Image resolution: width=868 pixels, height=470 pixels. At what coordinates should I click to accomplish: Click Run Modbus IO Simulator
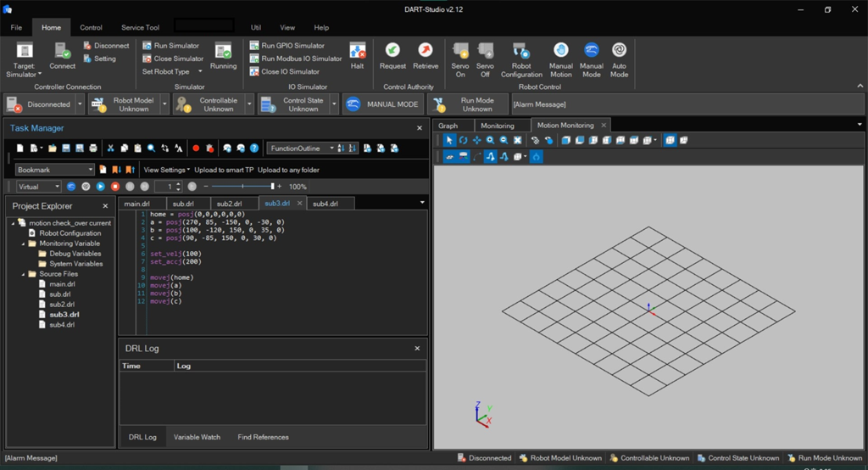[x=296, y=59]
